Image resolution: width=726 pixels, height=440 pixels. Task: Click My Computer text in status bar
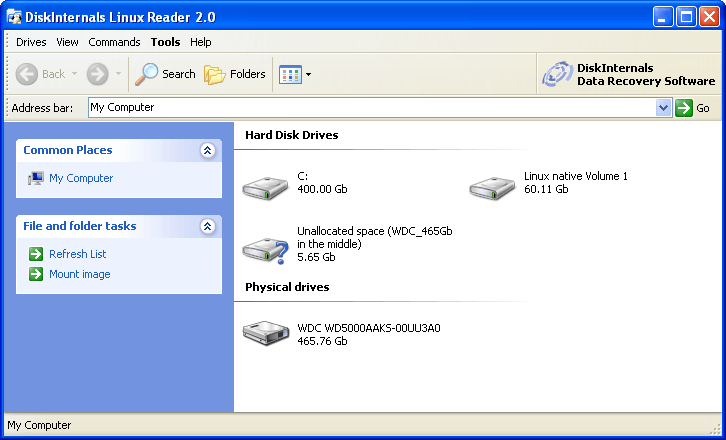[39, 425]
